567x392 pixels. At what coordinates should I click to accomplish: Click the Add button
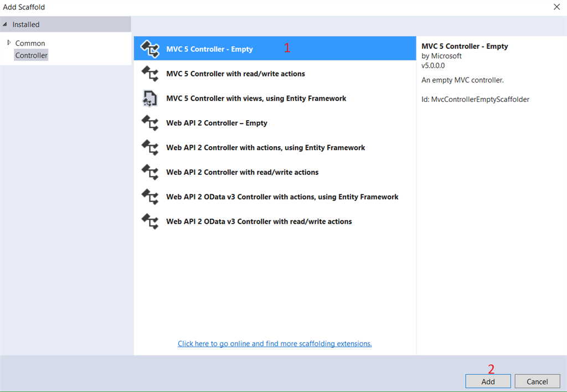click(x=488, y=381)
